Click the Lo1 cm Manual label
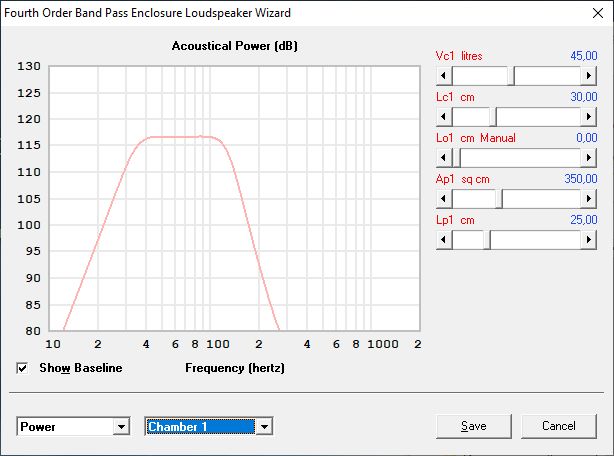614x456 pixels. [476, 138]
